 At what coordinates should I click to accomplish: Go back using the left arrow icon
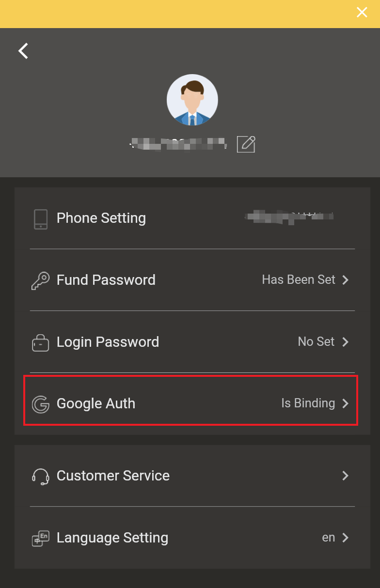coord(23,50)
